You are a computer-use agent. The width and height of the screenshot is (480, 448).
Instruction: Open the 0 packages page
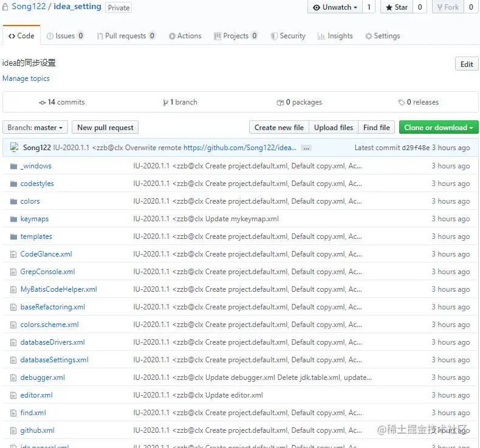point(300,102)
